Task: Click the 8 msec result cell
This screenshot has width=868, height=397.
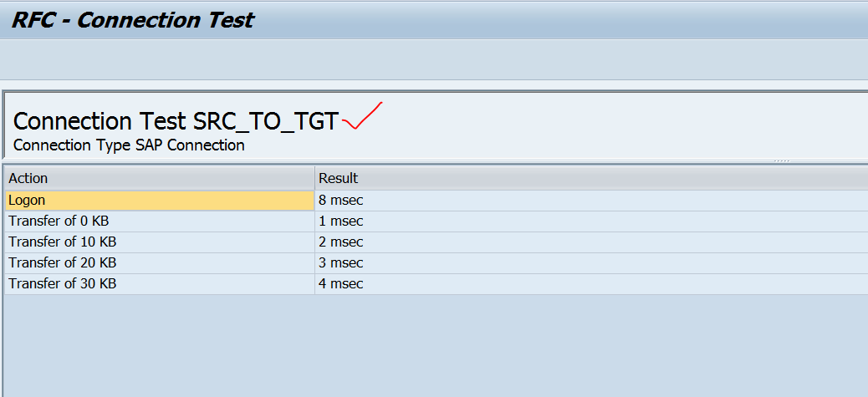Action: click(x=341, y=200)
